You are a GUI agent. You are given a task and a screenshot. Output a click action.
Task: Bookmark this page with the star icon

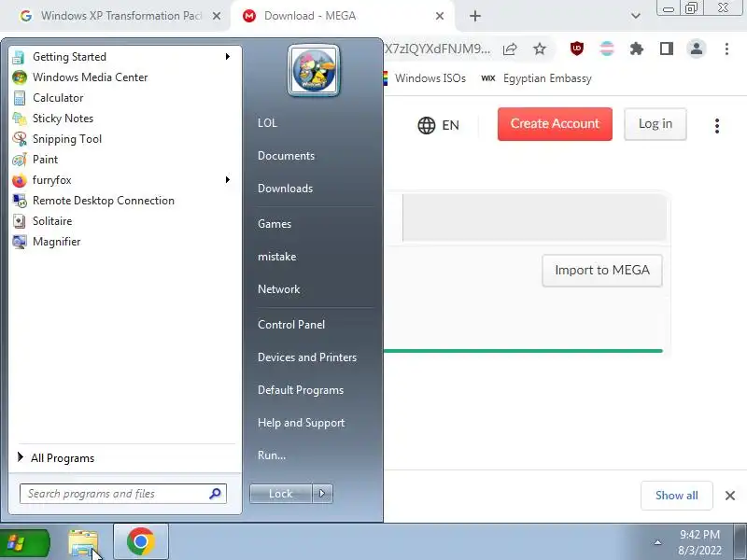point(540,49)
